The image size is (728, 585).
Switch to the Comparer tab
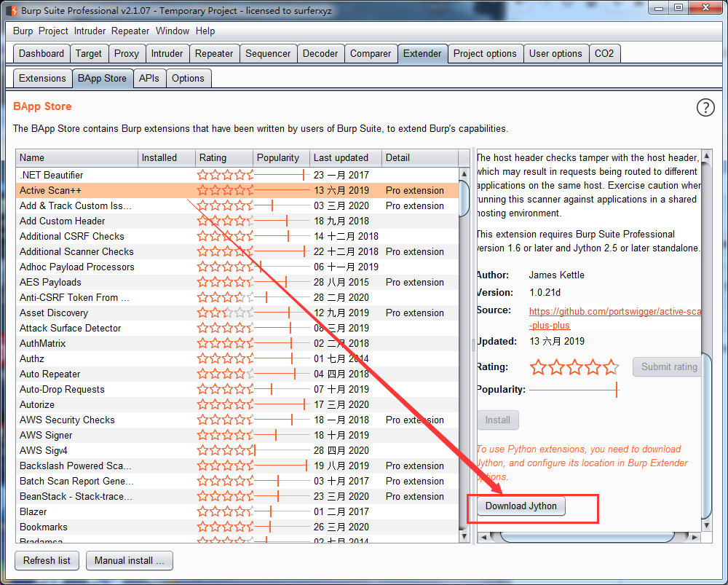[x=371, y=53]
